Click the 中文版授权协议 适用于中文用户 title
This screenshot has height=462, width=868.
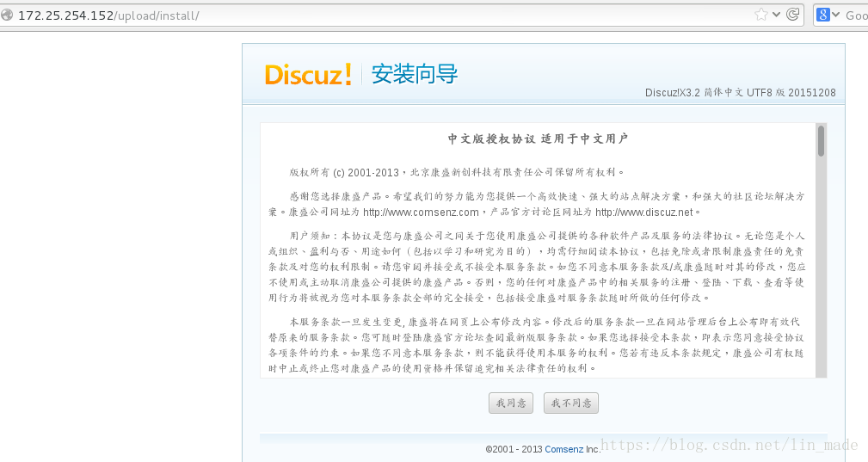pyautogui.click(x=538, y=139)
